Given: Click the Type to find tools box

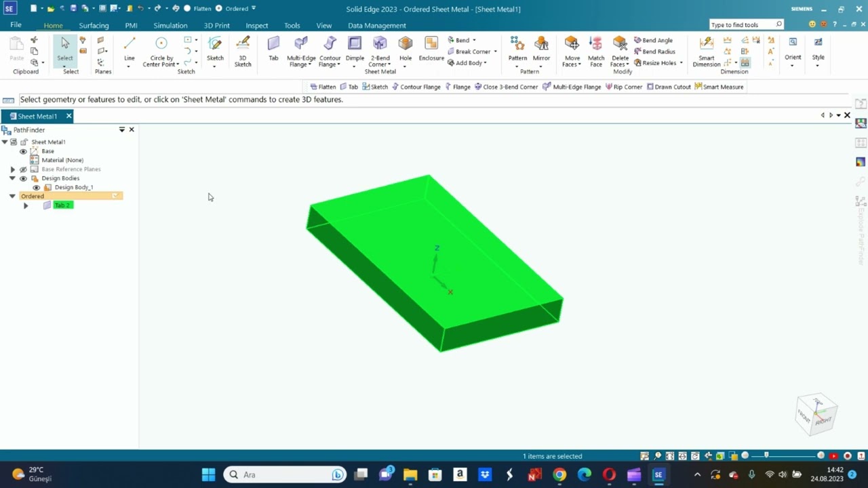Looking at the screenshot, I should click(x=746, y=24).
